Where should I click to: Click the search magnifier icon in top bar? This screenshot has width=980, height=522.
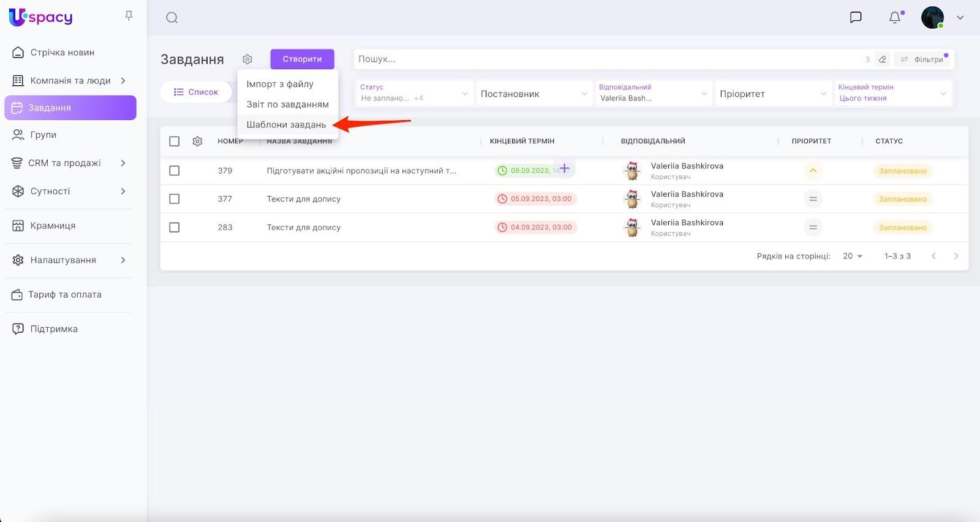(172, 18)
